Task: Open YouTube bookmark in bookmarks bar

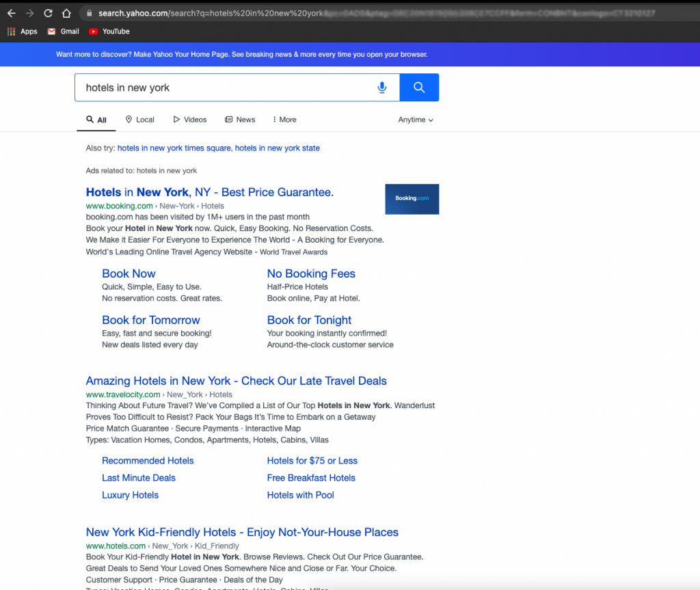Action: pyautogui.click(x=109, y=31)
